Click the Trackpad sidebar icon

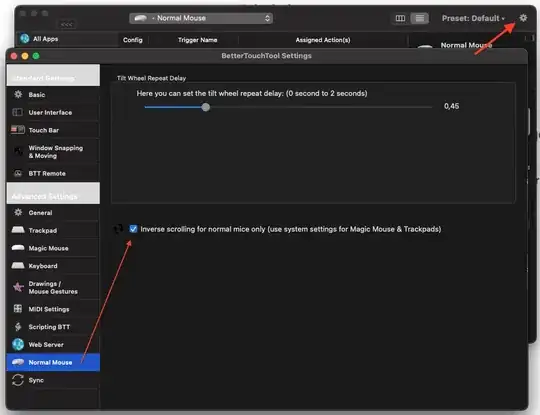point(18,230)
